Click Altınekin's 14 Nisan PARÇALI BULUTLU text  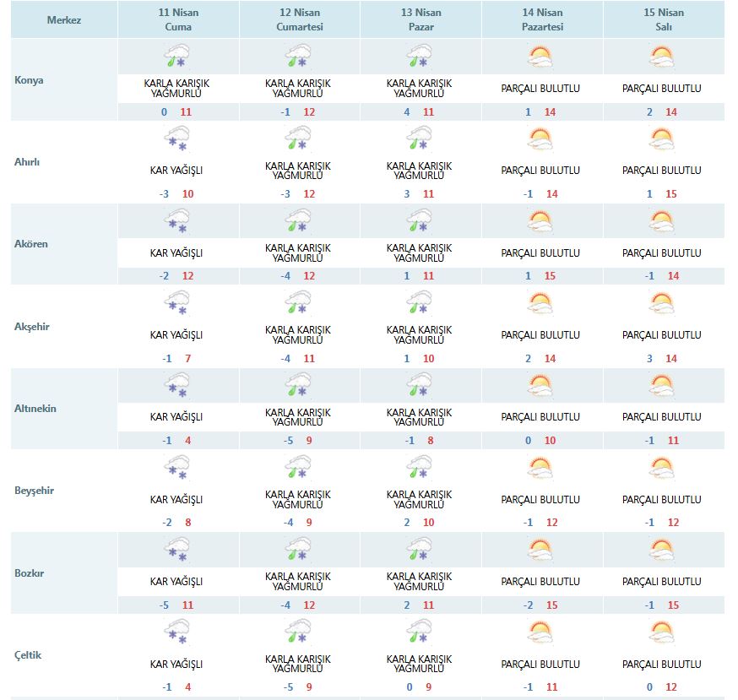click(540, 417)
